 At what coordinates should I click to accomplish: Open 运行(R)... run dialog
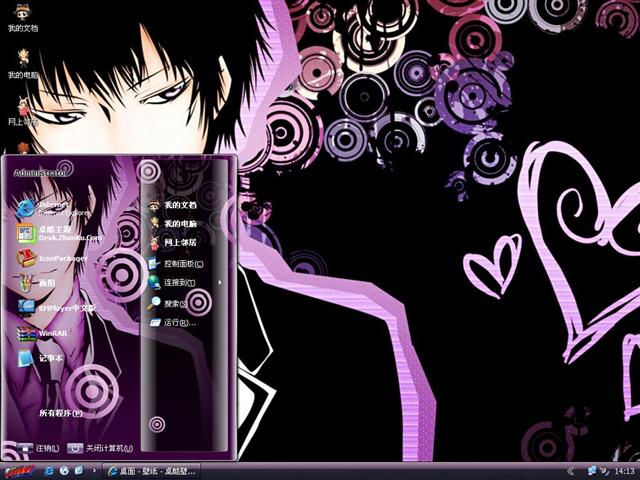[x=172, y=322]
